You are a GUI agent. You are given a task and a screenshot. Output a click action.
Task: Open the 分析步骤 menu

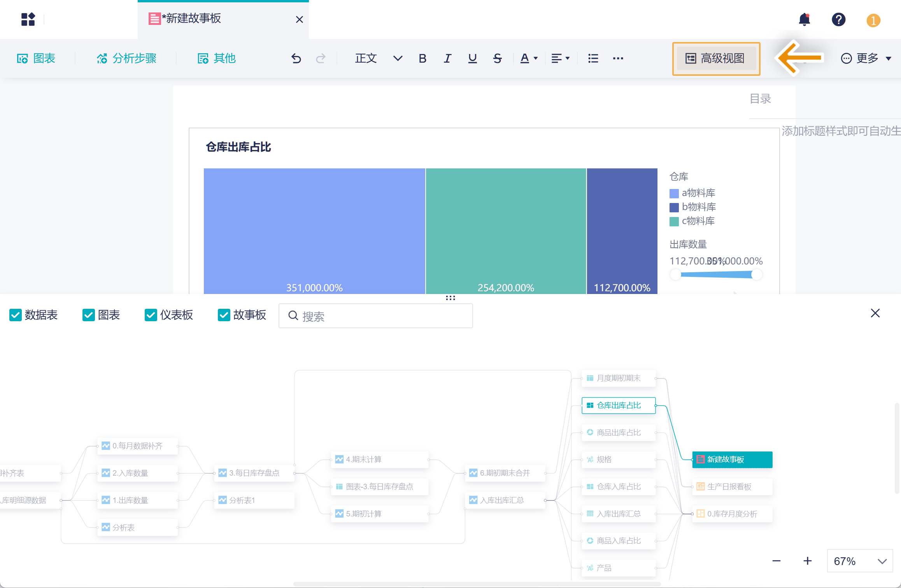(x=126, y=58)
